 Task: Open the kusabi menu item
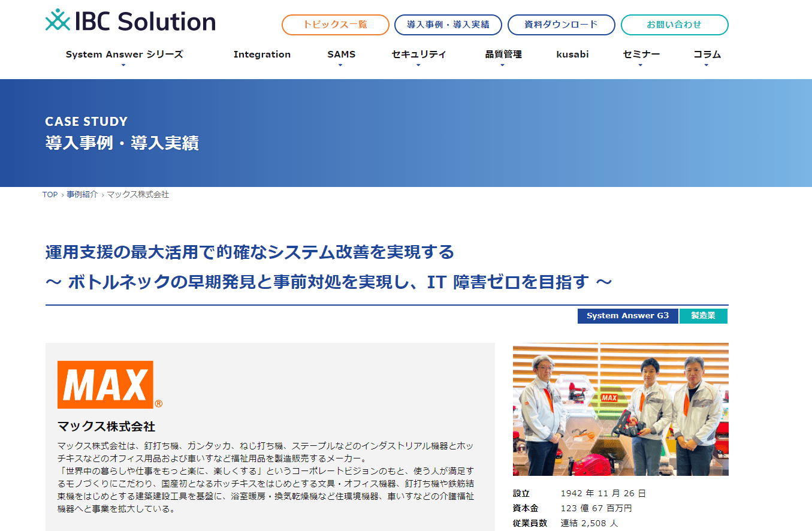point(572,55)
